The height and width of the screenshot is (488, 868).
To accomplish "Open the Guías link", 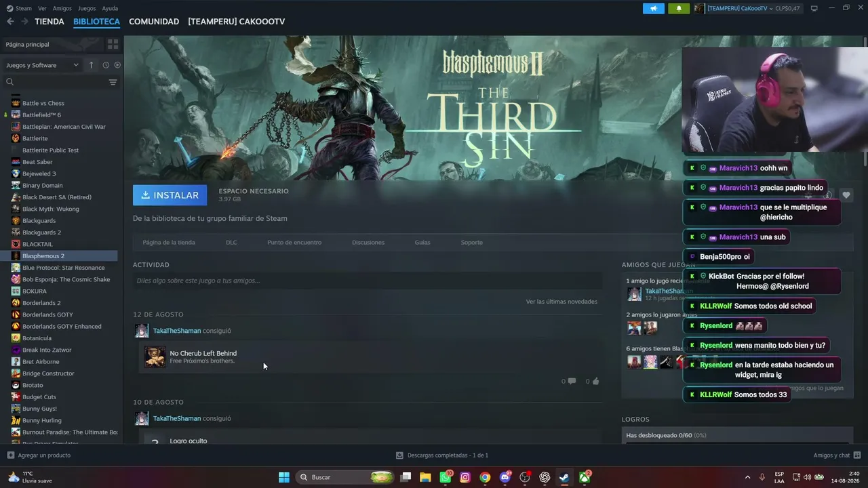I will pyautogui.click(x=422, y=242).
